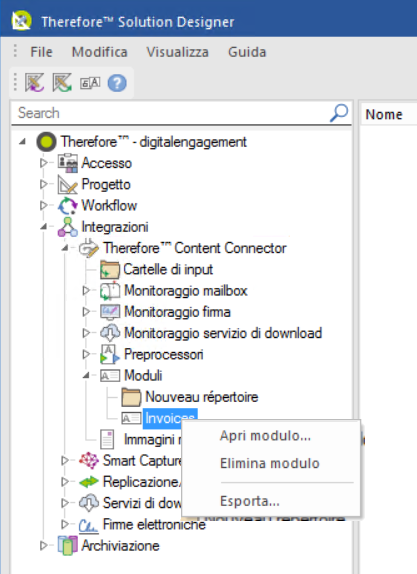Image resolution: width=417 pixels, height=574 pixels.
Task: Open help via blue question mark icon
Action: (x=117, y=83)
